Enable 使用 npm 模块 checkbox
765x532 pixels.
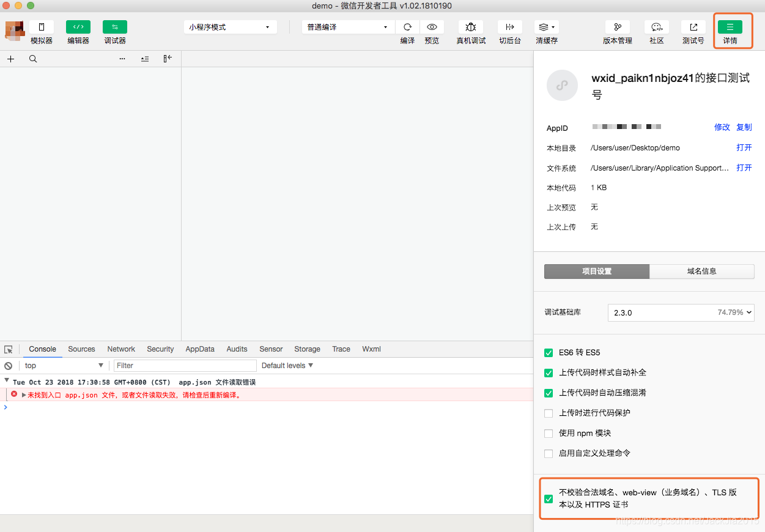(x=549, y=434)
